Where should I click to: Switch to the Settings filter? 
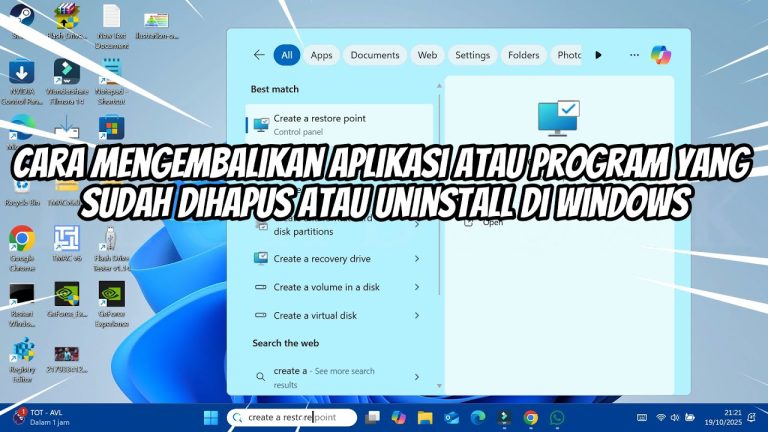472,55
